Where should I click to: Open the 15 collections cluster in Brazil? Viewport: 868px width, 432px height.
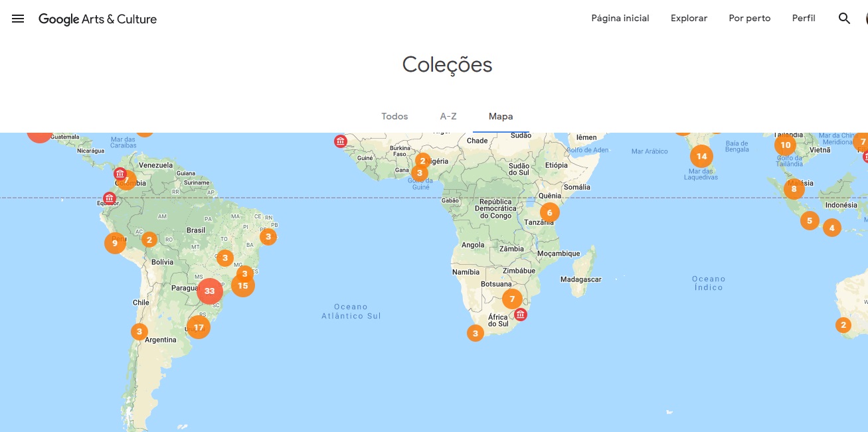tap(243, 285)
